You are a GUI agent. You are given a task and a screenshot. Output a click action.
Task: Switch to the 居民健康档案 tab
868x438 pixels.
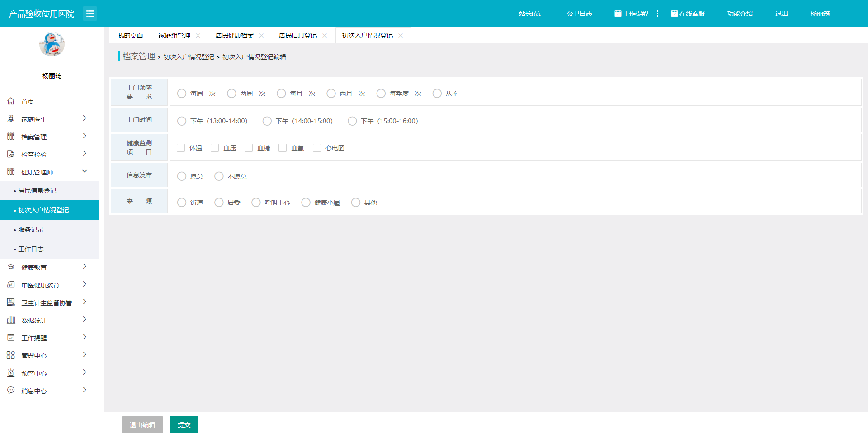(x=234, y=35)
